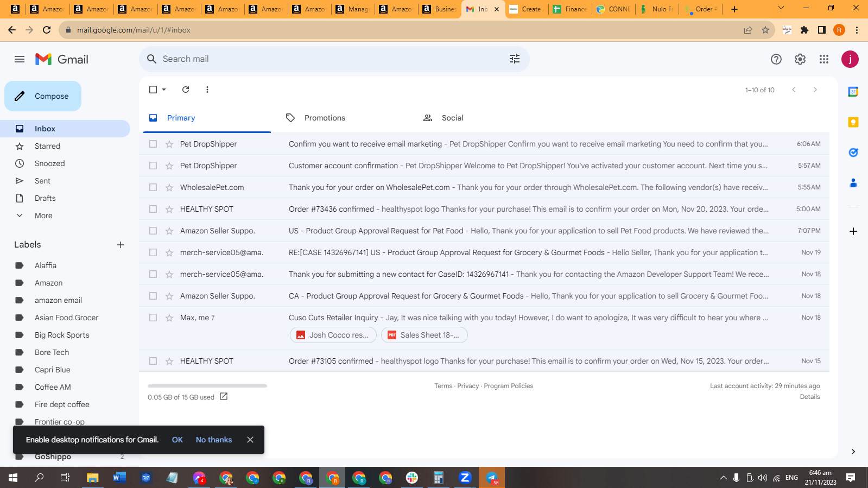Select the Order #73436 confirmed email checkbox
The width and height of the screenshot is (868, 488).
coord(153,209)
